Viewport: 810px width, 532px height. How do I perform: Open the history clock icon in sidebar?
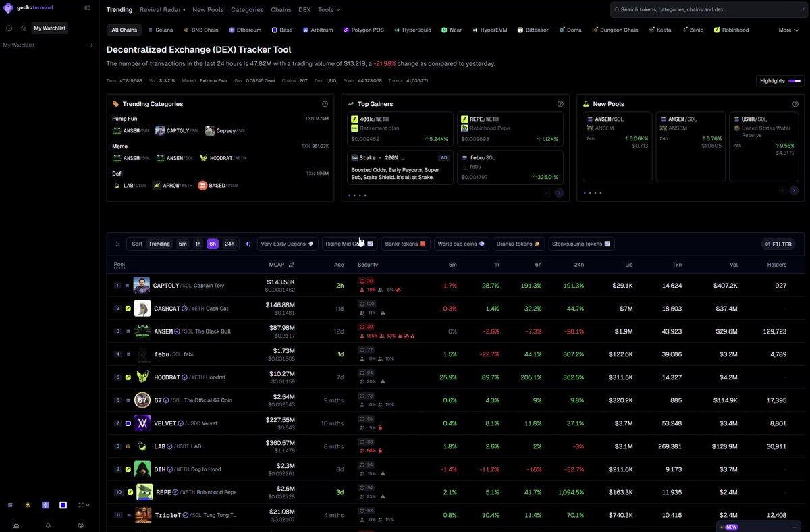point(9,28)
